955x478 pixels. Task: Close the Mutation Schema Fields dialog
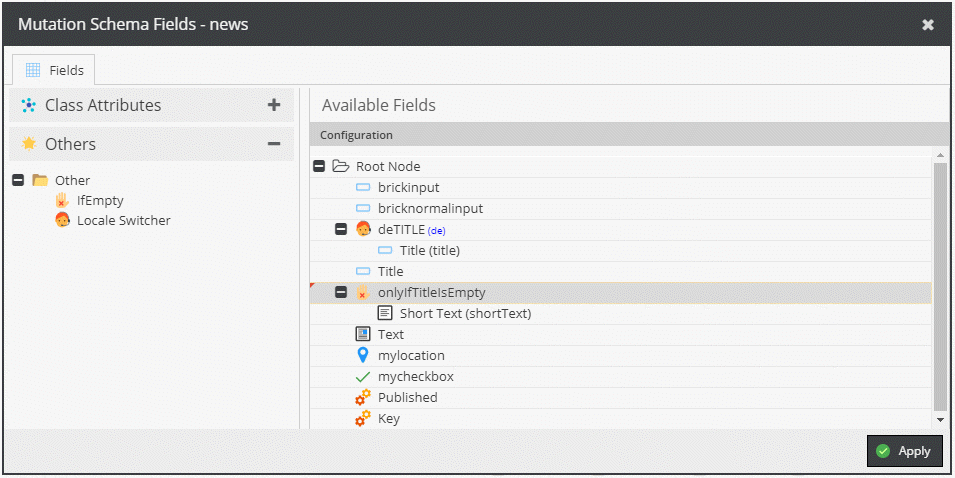(928, 24)
